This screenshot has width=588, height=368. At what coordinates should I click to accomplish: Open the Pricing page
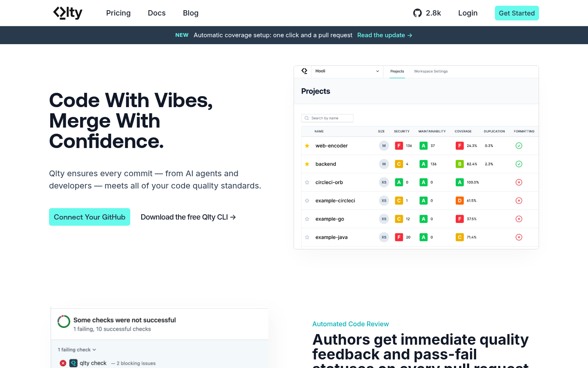118,13
